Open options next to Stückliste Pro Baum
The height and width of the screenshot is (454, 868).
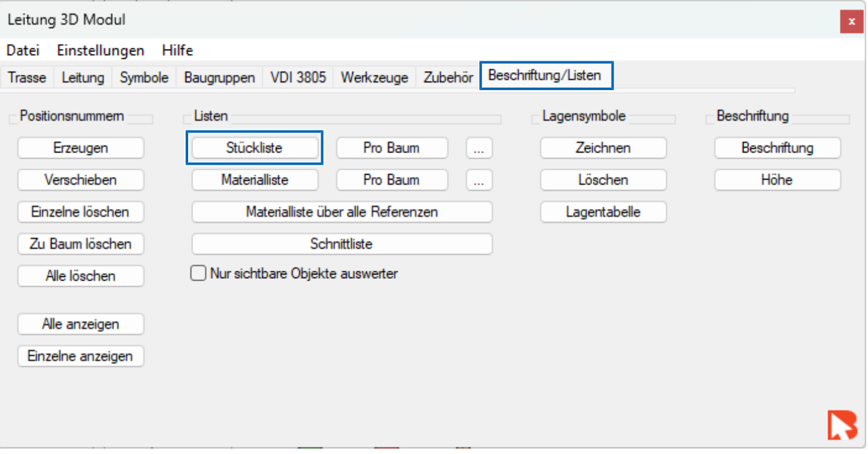[479, 148]
